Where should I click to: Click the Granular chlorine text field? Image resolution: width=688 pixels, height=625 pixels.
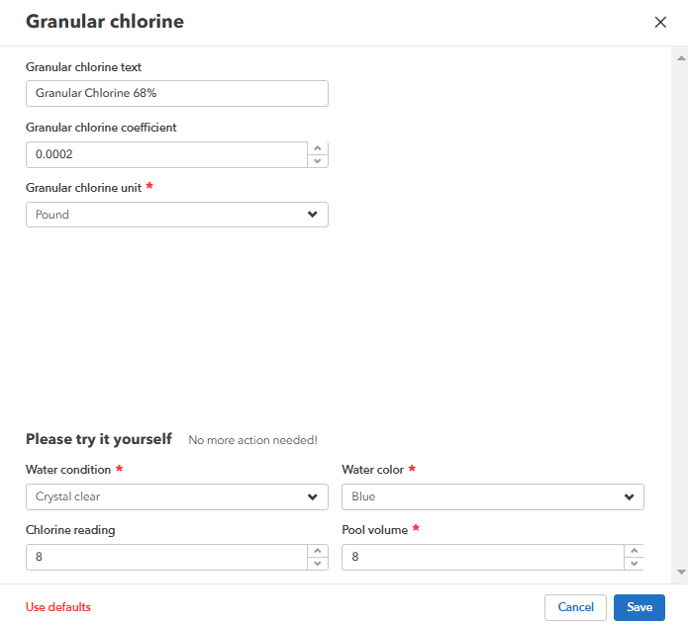(176, 93)
